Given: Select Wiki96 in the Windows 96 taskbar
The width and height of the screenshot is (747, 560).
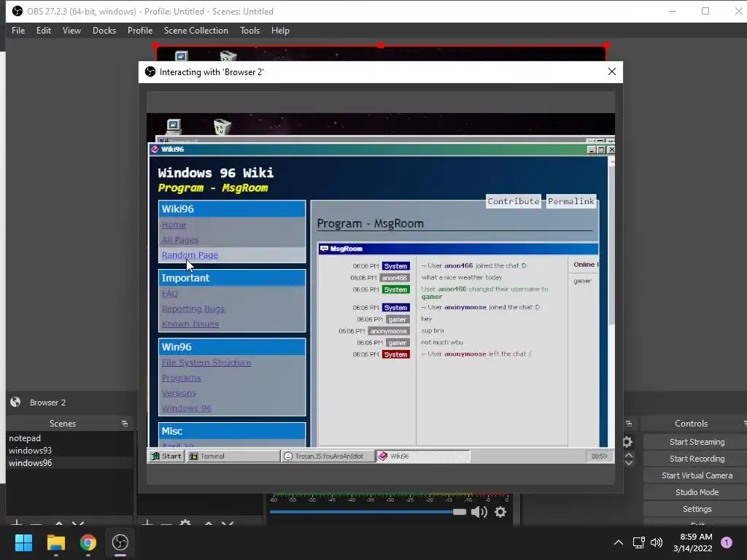Looking at the screenshot, I should tap(422, 456).
